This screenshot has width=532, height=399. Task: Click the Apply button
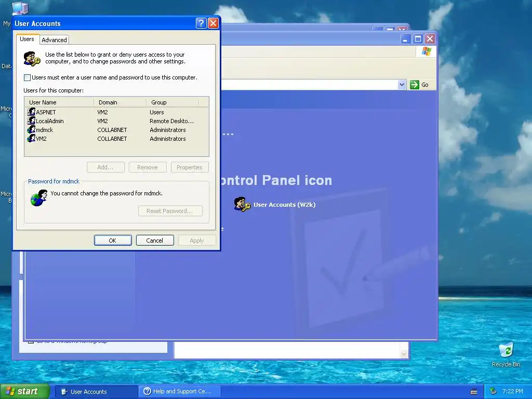pos(197,240)
